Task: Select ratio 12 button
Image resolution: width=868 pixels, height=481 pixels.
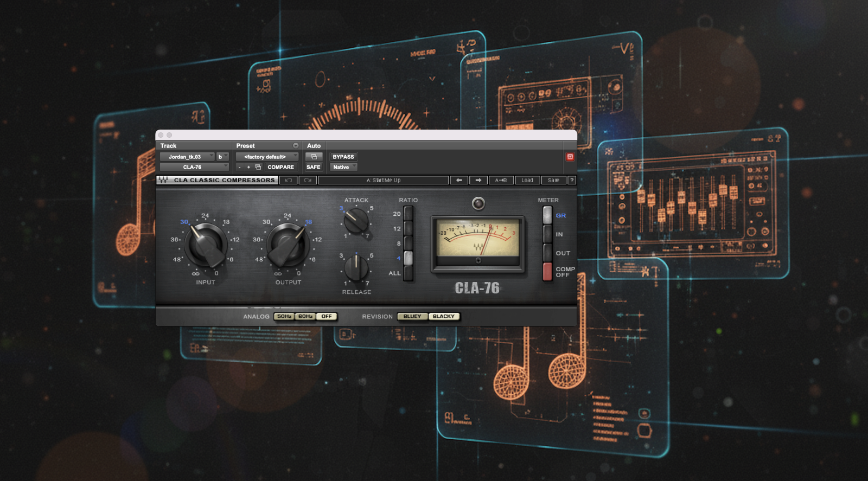Action: pos(408,229)
